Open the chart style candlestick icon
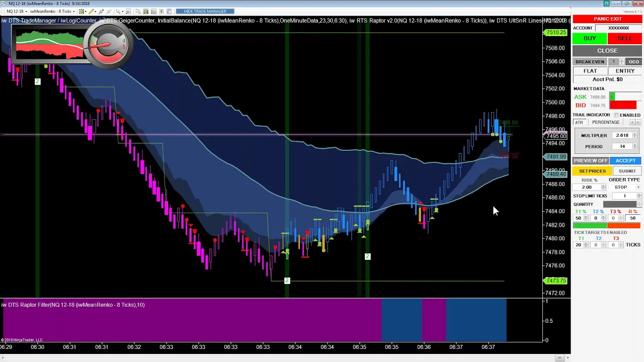644x362 pixels. point(82,11)
